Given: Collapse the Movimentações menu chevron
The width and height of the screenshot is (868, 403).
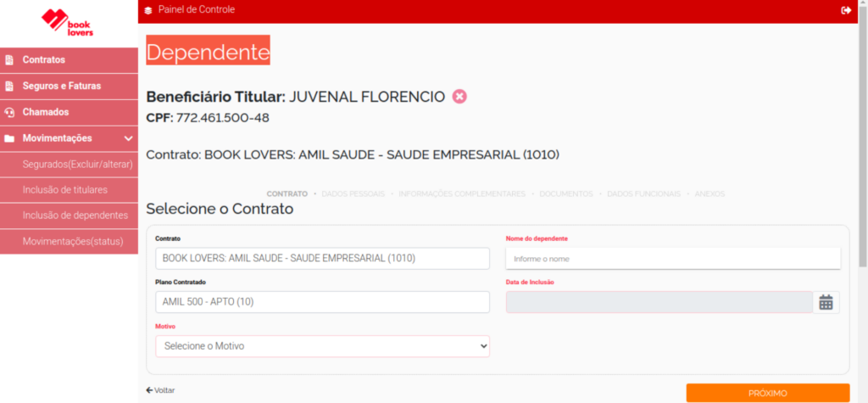Looking at the screenshot, I should [128, 138].
